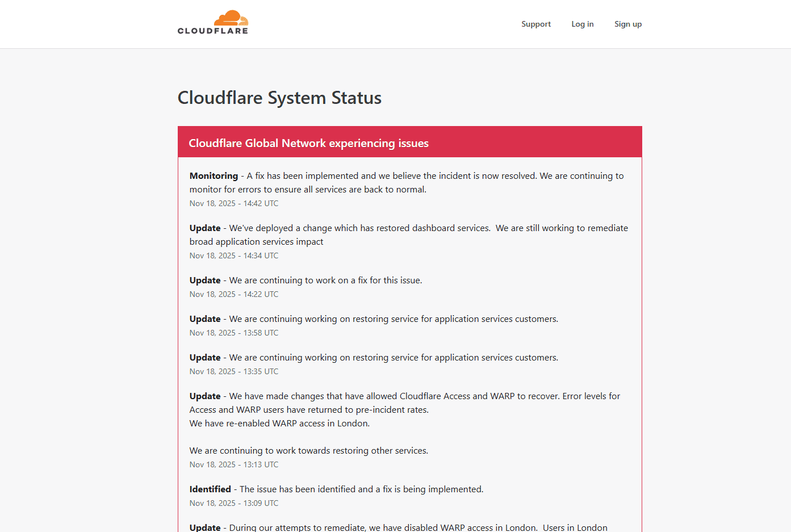Click the 13:35 UTC update timestamp
Image resolution: width=791 pixels, height=532 pixels.
234,371
